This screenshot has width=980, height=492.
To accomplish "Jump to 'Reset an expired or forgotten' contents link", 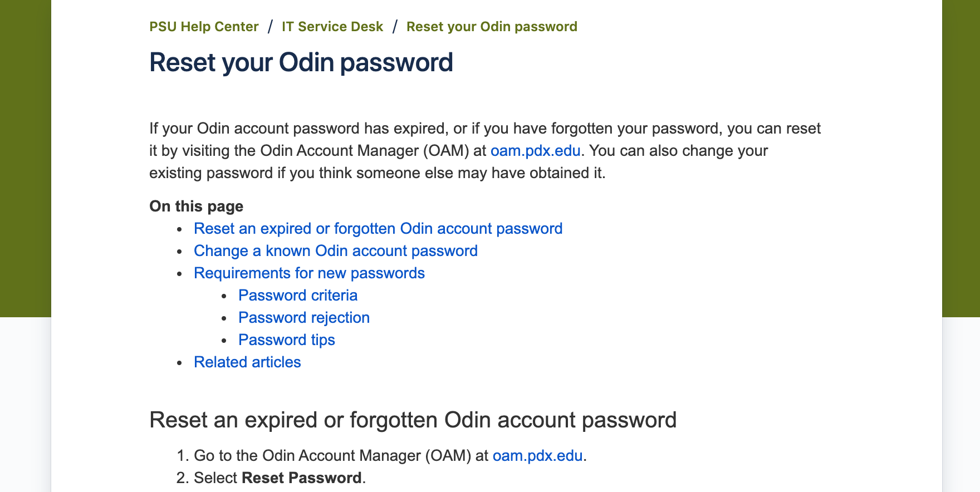I will (378, 229).
